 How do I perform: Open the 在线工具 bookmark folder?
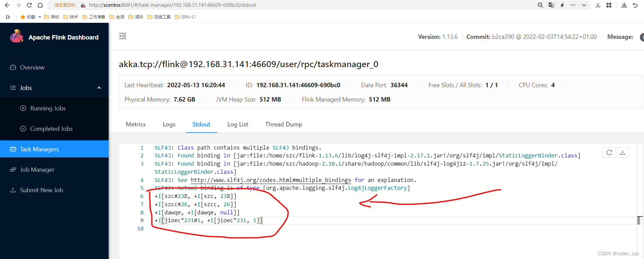point(159,17)
